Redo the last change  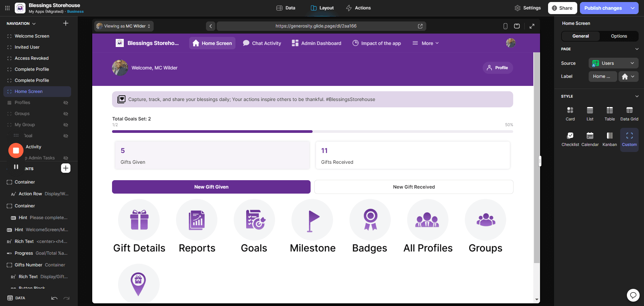[66, 298]
